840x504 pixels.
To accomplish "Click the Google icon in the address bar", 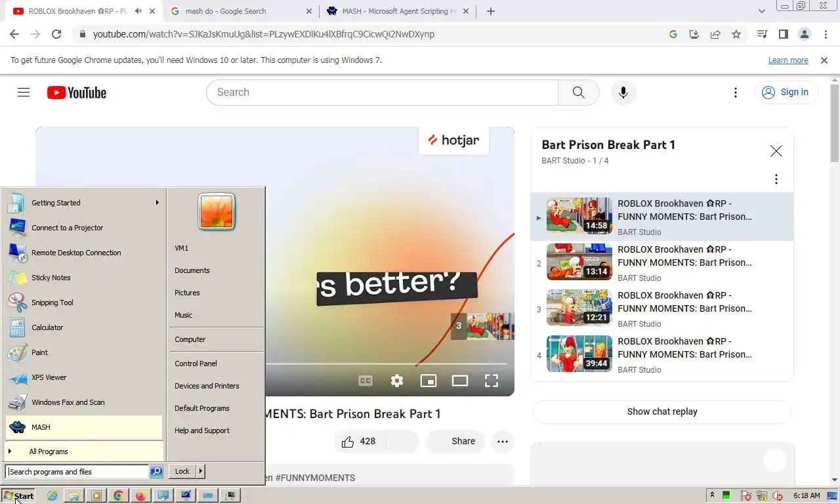I will [x=673, y=34].
